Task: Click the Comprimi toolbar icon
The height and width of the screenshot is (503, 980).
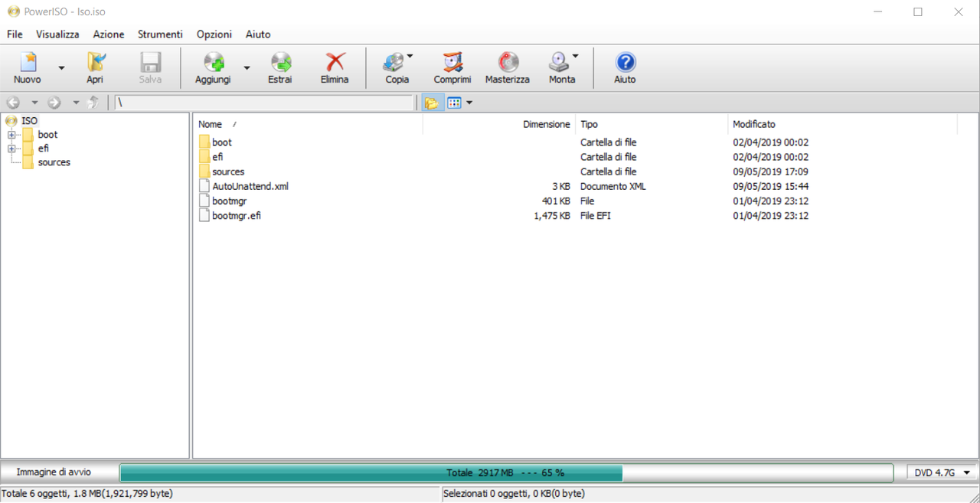Action: point(452,62)
